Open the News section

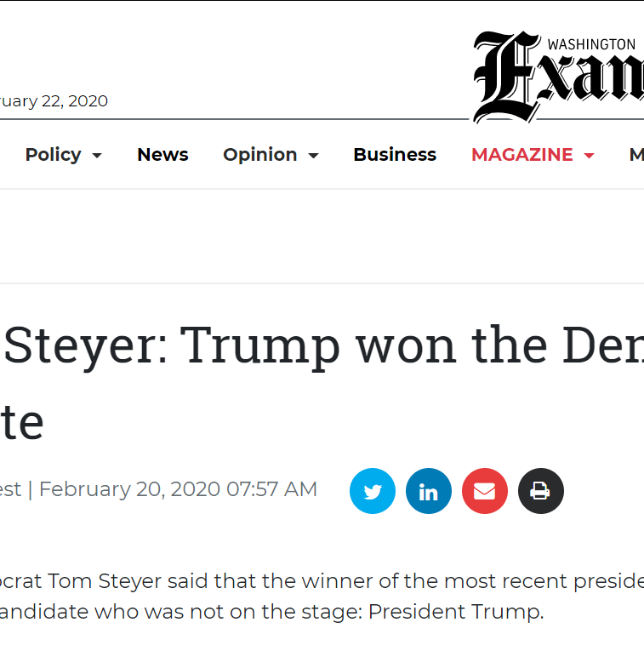click(162, 155)
